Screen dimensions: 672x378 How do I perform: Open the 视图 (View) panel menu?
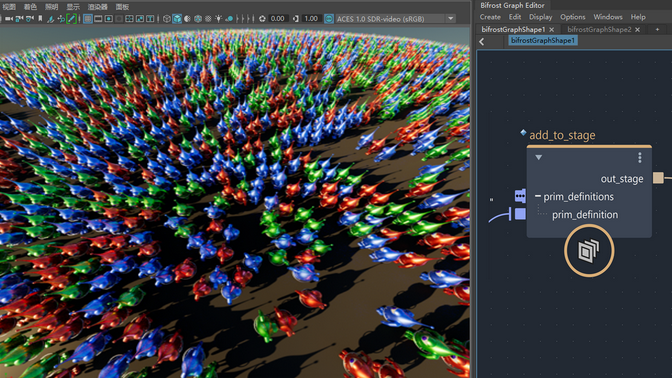[x=9, y=7]
